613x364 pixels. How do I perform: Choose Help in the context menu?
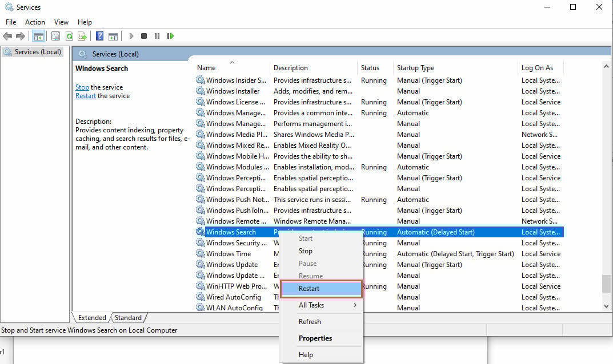click(x=322, y=355)
